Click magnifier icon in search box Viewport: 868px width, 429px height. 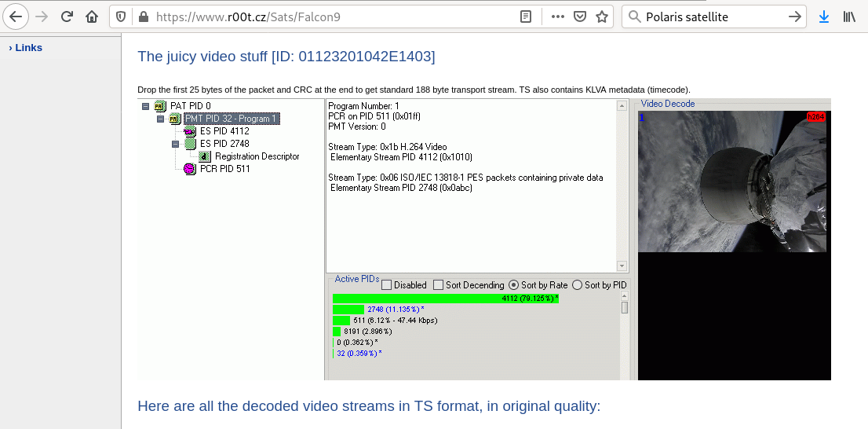click(x=635, y=16)
